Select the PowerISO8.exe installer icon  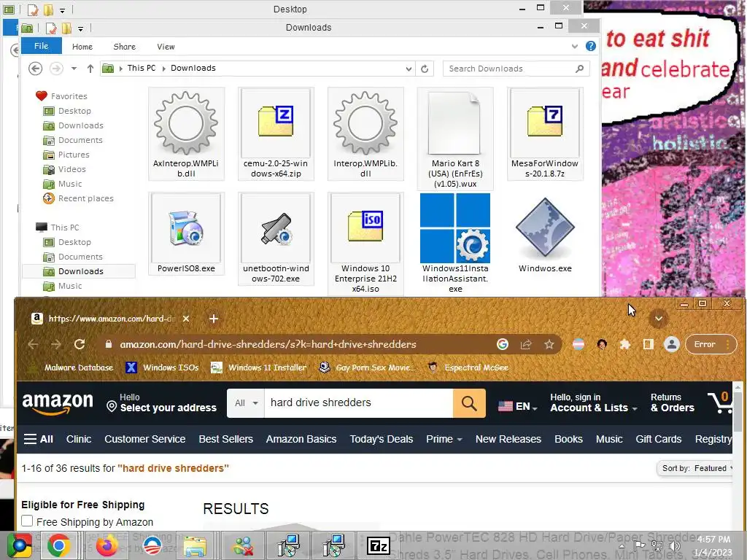186,228
